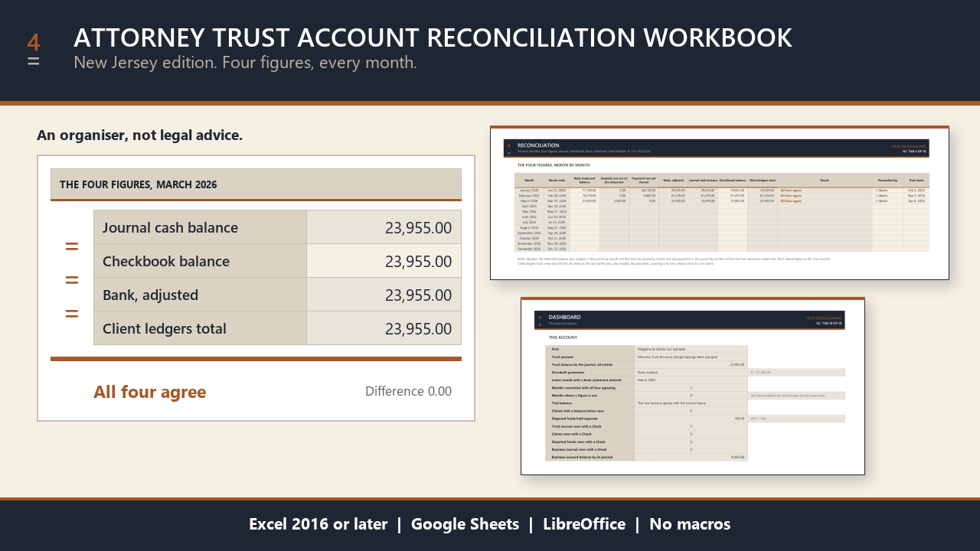Select the "Trial balance" row label in Dashboard
Screen dimensions: 980x551
[562, 403]
